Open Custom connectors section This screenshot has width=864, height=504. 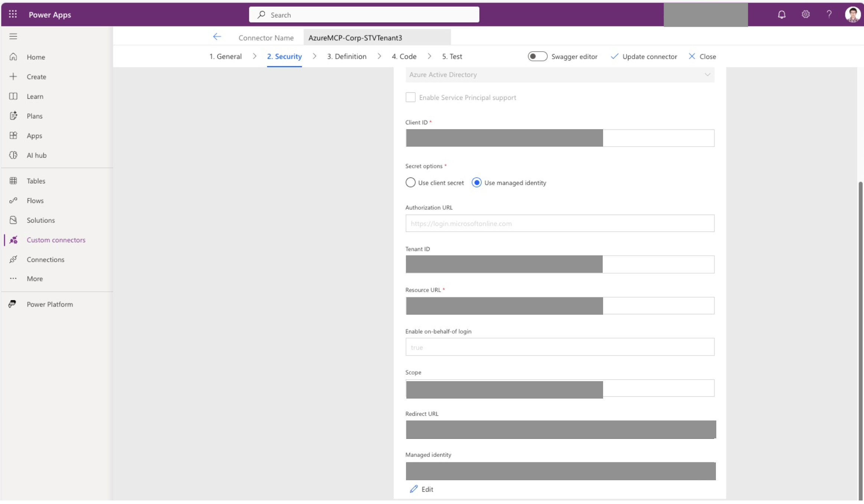point(56,240)
